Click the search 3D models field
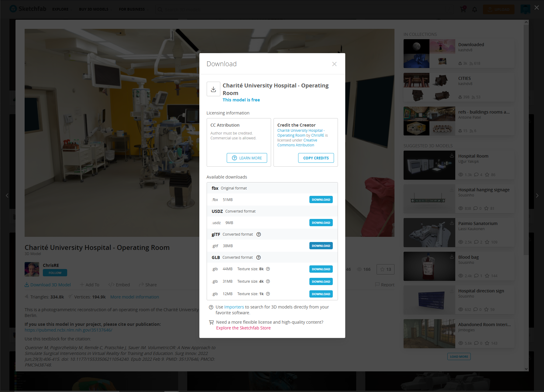This screenshot has width=544, height=392. [304, 9]
